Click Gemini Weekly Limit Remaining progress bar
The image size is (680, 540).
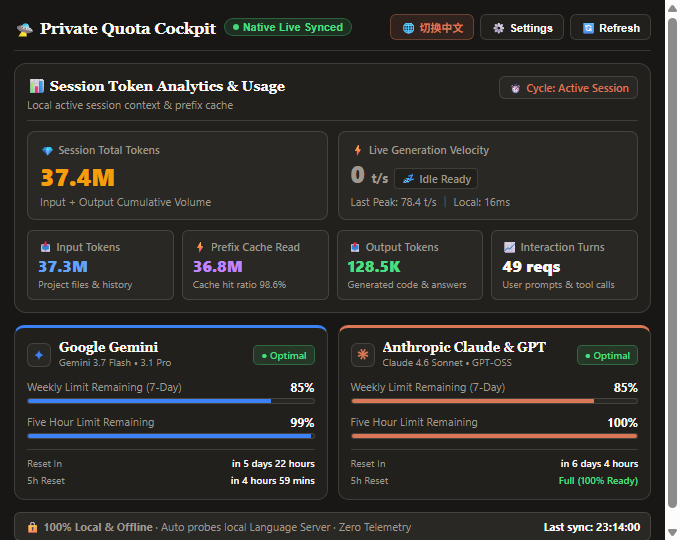(171, 401)
